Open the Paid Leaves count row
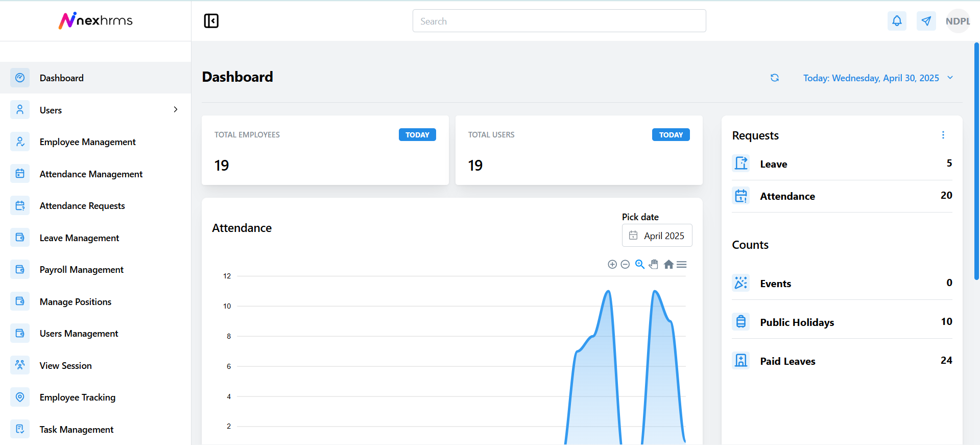The image size is (980, 445). (x=842, y=361)
